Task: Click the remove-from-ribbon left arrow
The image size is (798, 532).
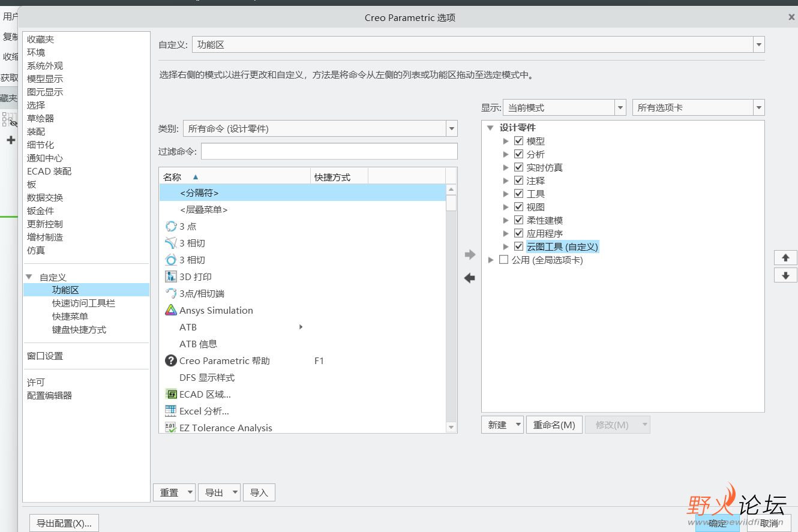Action: tap(470, 278)
